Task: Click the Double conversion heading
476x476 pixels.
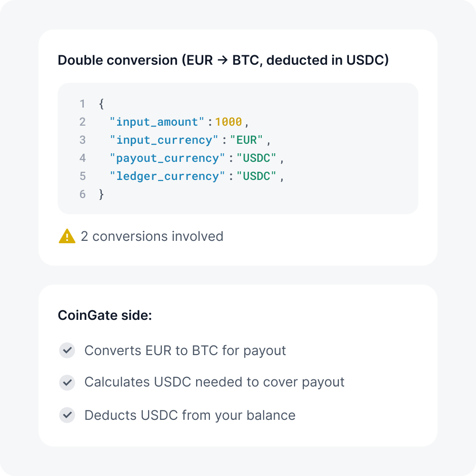Action: (x=223, y=60)
